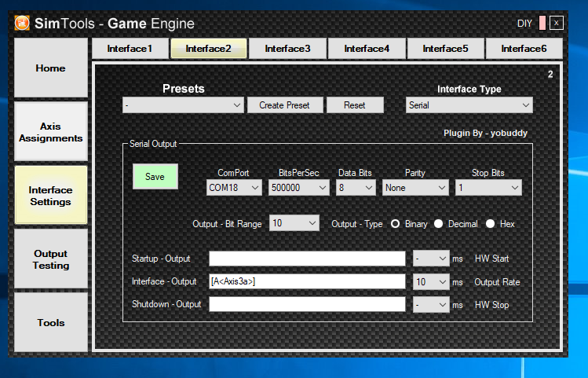Image resolution: width=588 pixels, height=378 pixels.
Task: Open the Interface Type dropdown
Action: (469, 105)
